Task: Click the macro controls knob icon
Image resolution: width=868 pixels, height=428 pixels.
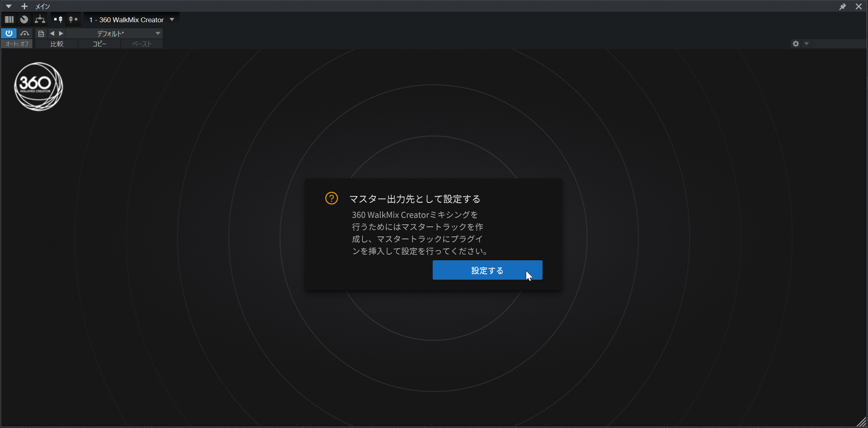Action: click(x=24, y=19)
